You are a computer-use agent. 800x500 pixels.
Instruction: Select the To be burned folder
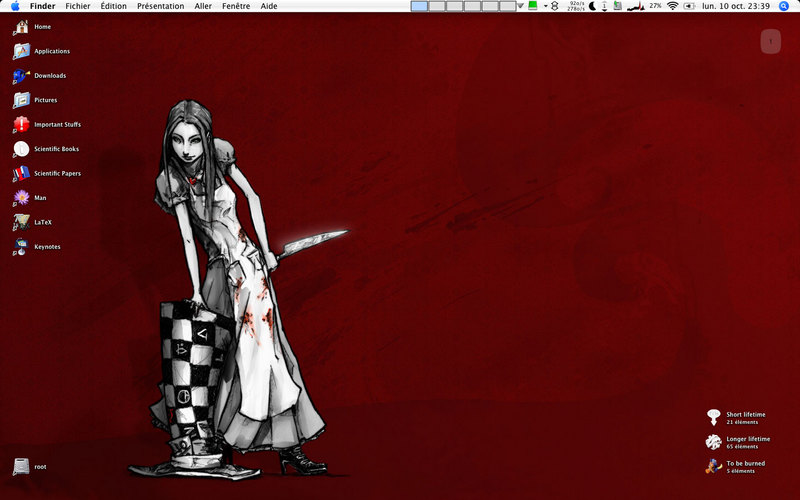click(x=714, y=466)
